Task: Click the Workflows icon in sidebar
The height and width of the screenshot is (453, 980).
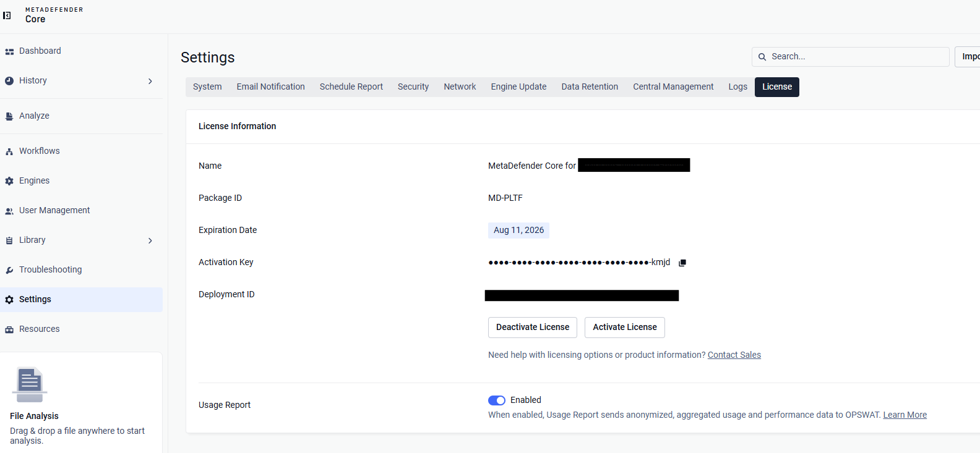Action: tap(9, 151)
